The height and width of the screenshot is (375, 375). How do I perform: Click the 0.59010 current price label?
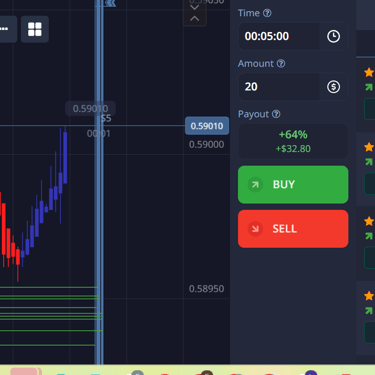pyautogui.click(x=207, y=126)
